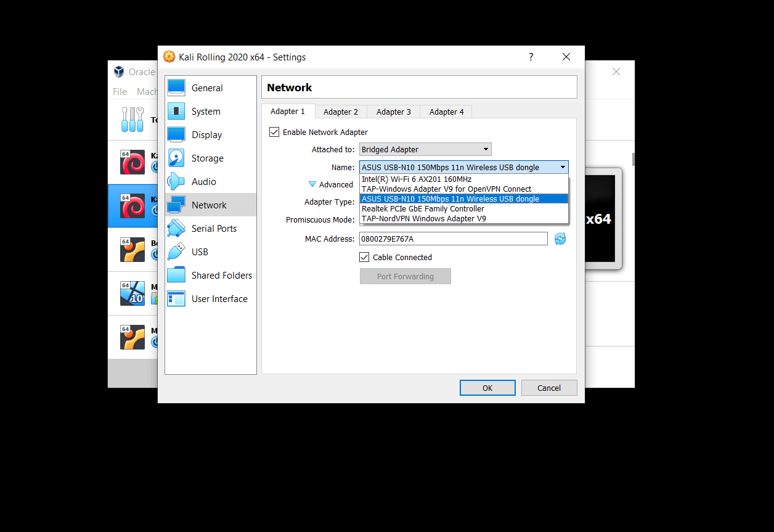Screen dimensions: 774x532
Task: Choose Realtek PCIe GbE Family Controller
Action: point(464,209)
